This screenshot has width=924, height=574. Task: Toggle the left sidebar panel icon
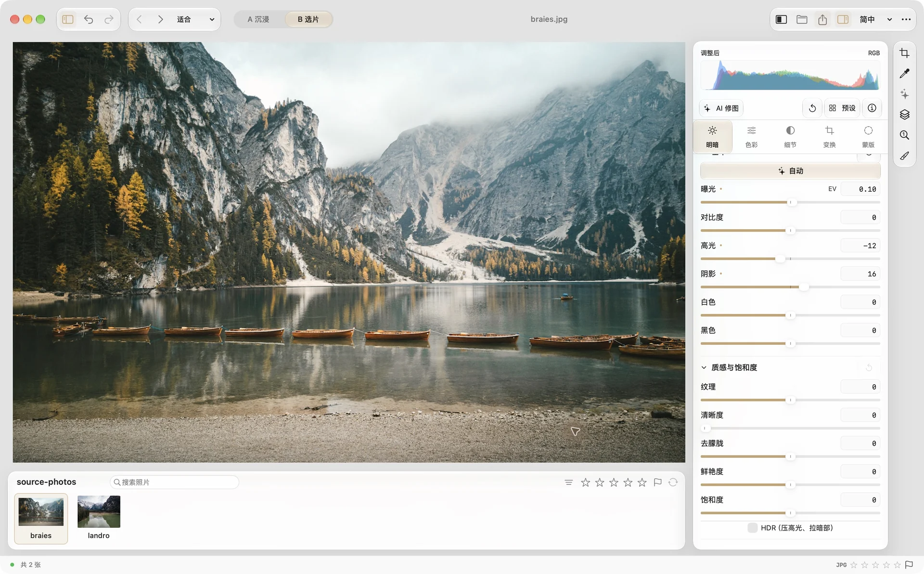[68, 19]
